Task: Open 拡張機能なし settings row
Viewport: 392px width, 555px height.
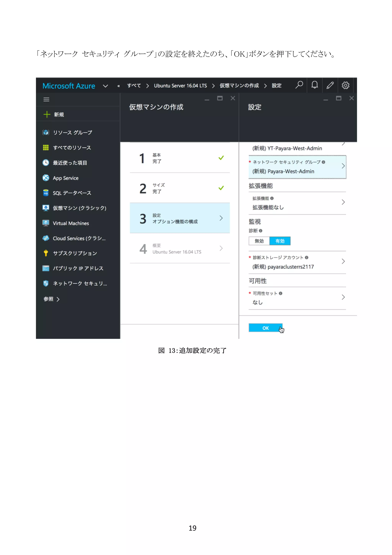Action: (297, 203)
